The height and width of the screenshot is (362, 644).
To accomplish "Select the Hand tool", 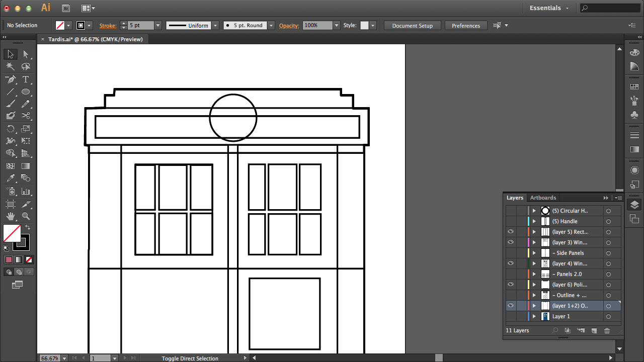I will coord(11,216).
